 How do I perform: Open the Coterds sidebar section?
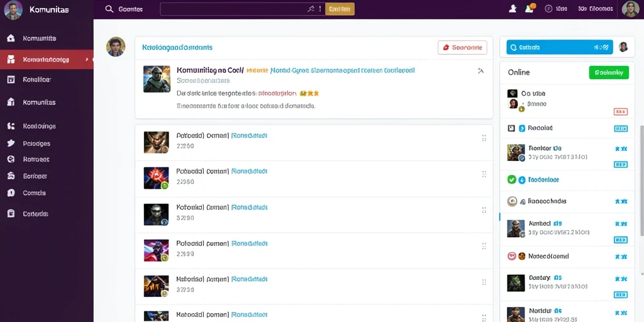[36, 214]
